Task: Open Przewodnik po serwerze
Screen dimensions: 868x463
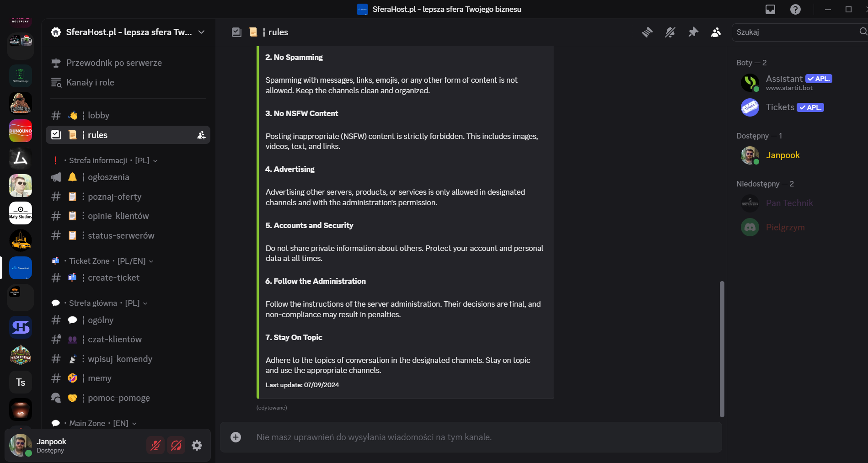Action: (114, 63)
